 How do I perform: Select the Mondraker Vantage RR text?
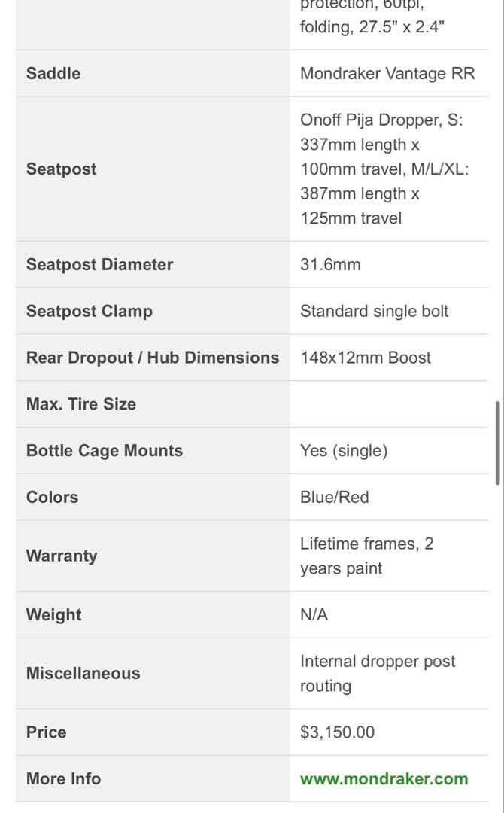coord(387,73)
